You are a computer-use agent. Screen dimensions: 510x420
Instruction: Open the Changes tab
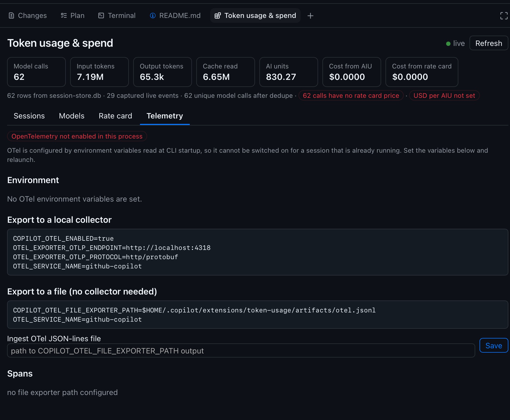click(x=28, y=15)
